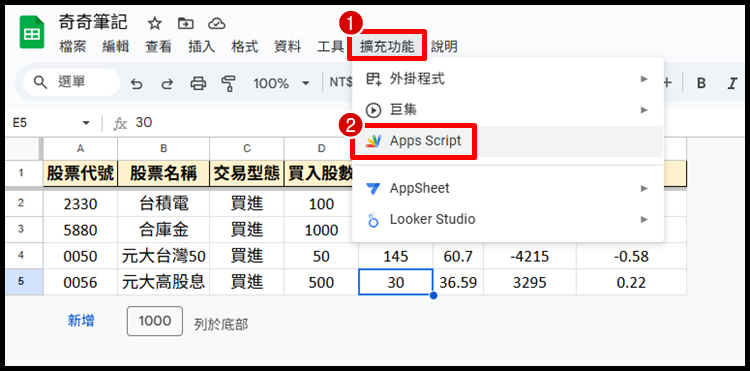Click the cell containing 36.59
Viewport: 750px width, 371px height.
pos(458,282)
